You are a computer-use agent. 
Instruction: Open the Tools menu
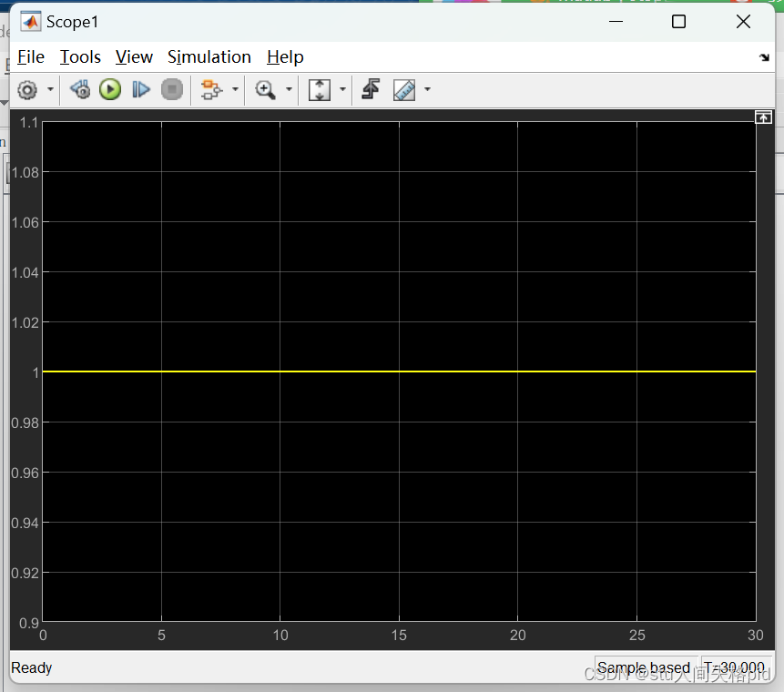pos(79,56)
